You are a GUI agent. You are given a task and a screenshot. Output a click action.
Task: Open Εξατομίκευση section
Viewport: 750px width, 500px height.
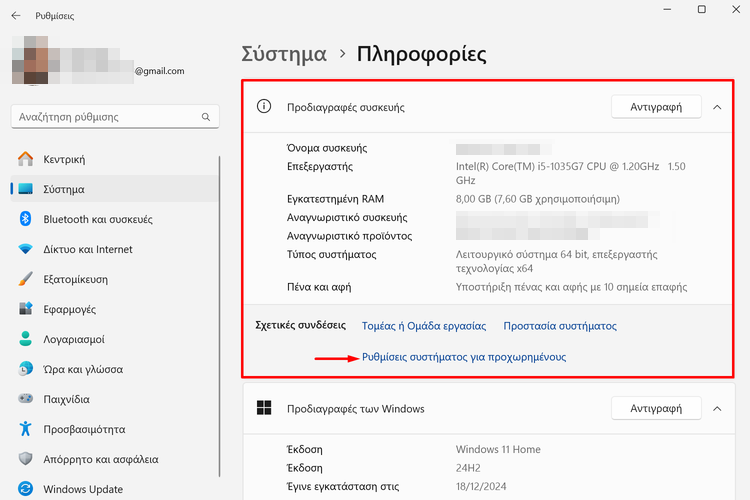click(x=115, y=279)
